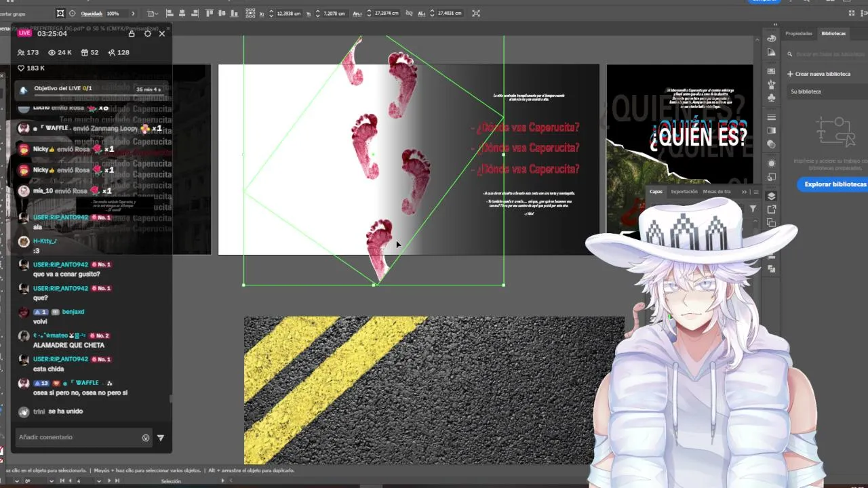Open the Graphic Styles panel dock icon

(x=772, y=176)
